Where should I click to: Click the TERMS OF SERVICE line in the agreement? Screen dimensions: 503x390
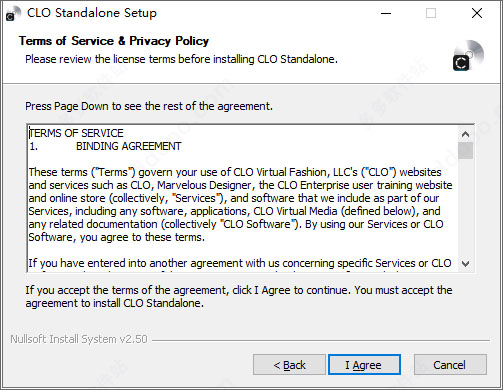point(76,133)
